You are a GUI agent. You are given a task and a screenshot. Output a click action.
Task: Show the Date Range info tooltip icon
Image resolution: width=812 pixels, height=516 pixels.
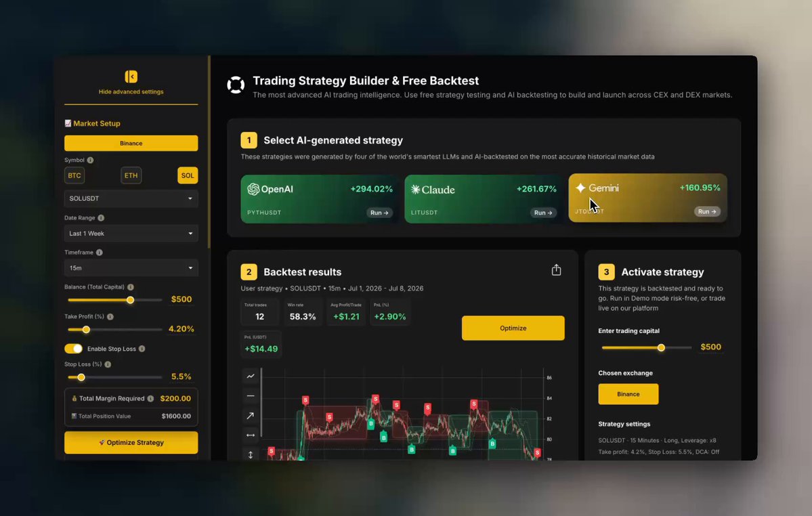[101, 218]
